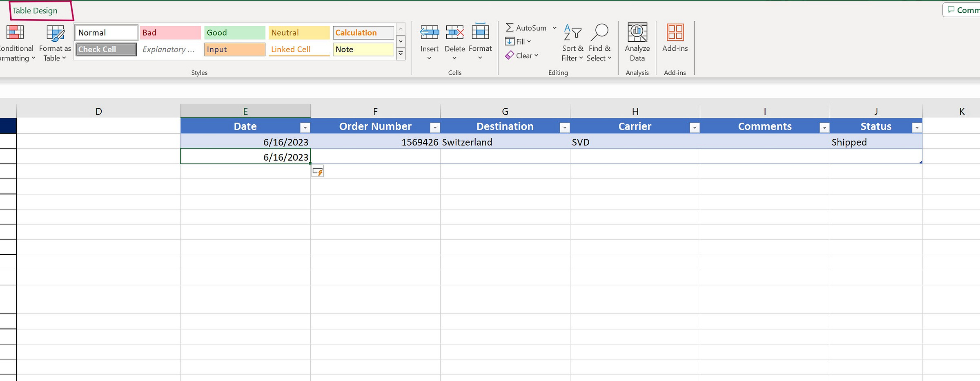Select column F header
Viewport: 980px width, 381px height.
coord(375,111)
